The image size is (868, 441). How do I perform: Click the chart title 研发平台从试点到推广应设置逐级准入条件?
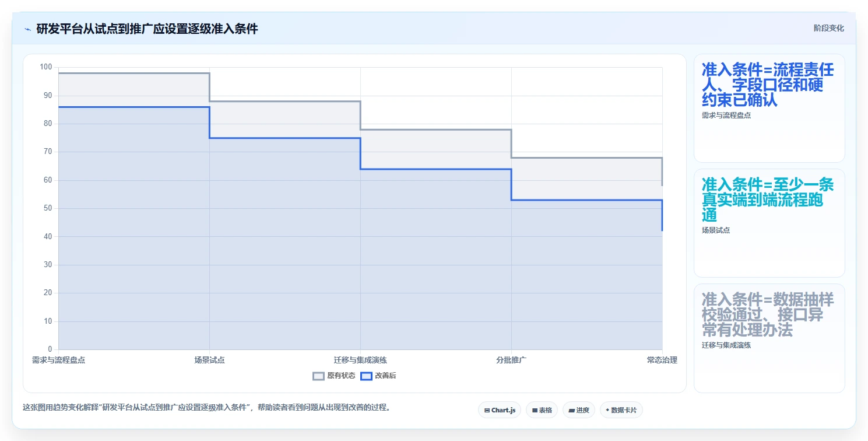click(147, 29)
